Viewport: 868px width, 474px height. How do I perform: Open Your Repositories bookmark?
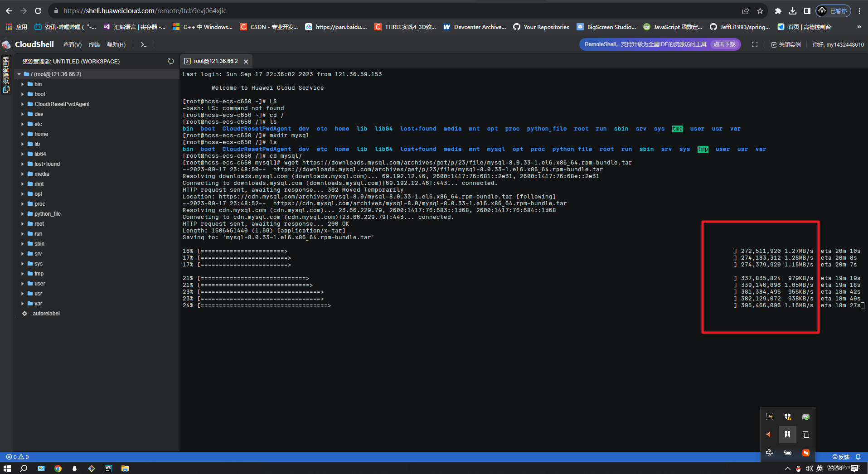pyautogui.click(x=541, y=27)
